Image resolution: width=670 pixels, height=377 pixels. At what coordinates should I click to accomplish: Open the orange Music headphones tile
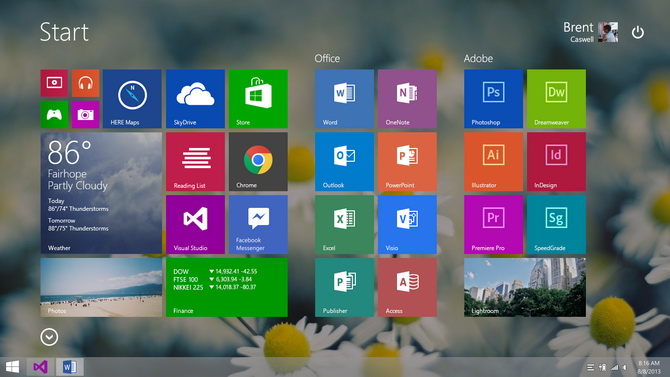[85, 83]
